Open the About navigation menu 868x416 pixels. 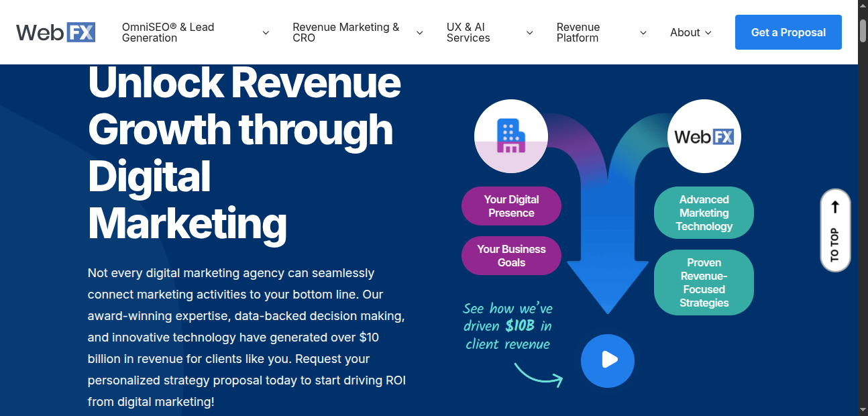pyautogui.click(x=685, y=32)
